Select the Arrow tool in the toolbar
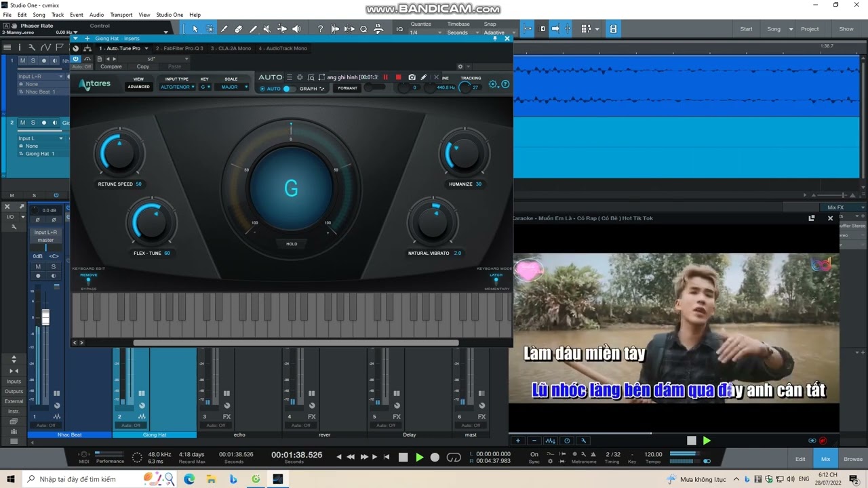868x488 pixels. click(195, 29)
